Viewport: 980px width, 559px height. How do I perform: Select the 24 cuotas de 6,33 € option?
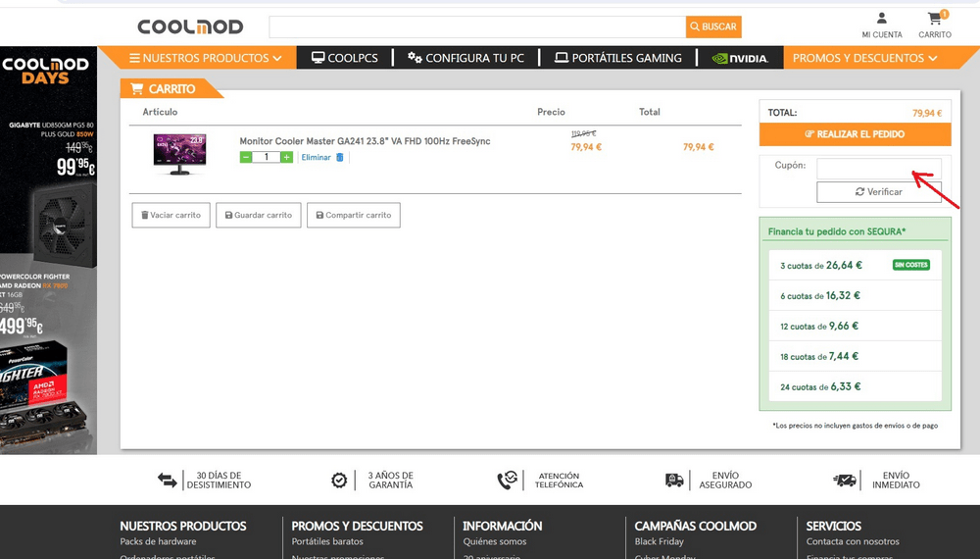(x=855, y=386)
